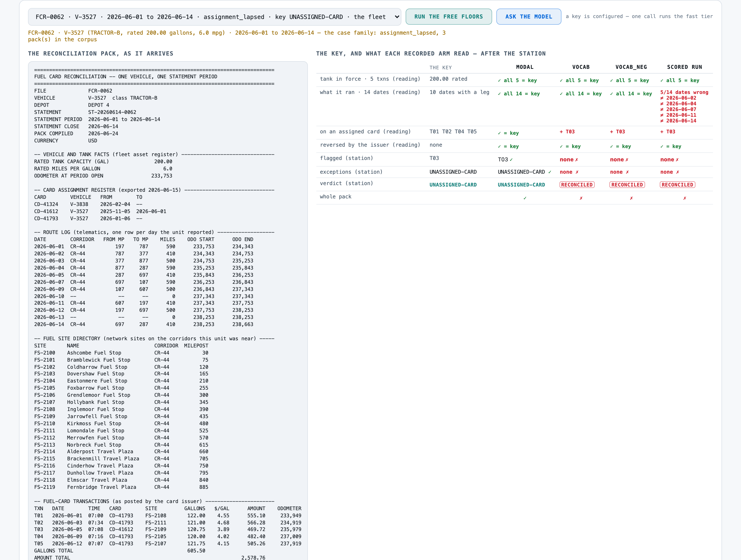Click the FS-2100 Ashcombe Fuel Stop row
741x560 pixels.
click(121, 353)
